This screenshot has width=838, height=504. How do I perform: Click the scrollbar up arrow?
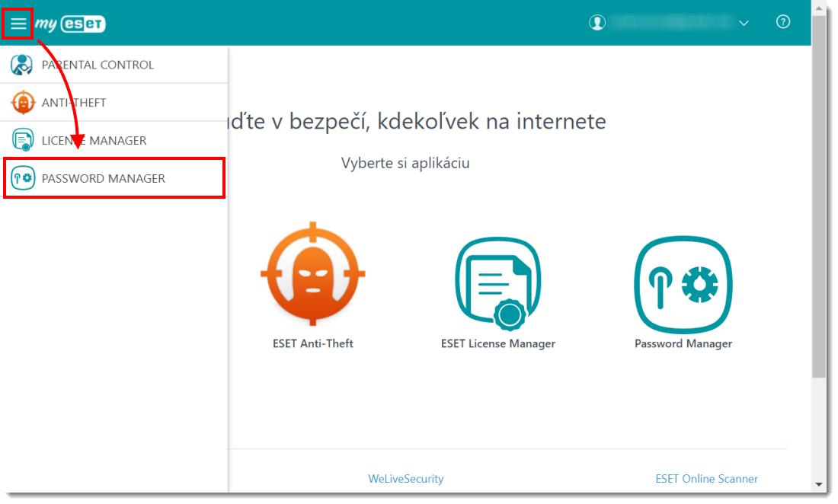point(819,6)
